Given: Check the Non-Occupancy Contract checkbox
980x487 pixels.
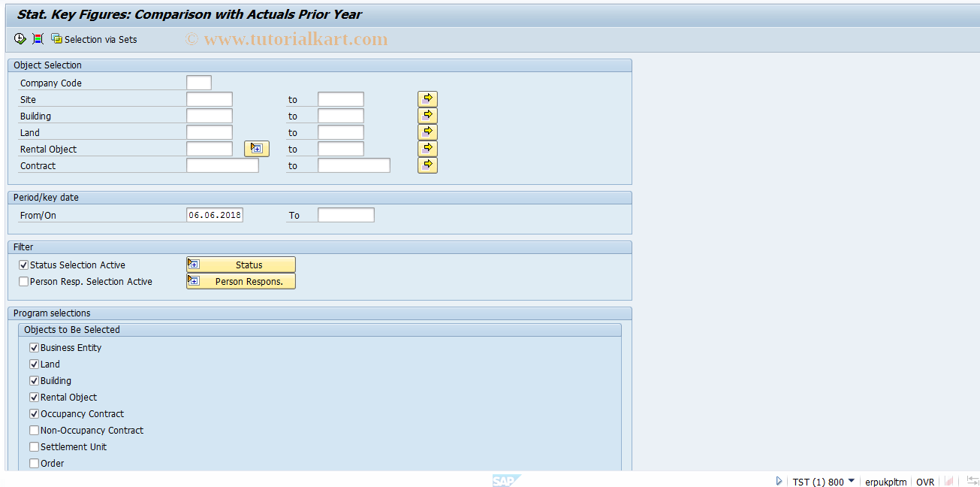Looking at the screenshot, I should [34, 430].
